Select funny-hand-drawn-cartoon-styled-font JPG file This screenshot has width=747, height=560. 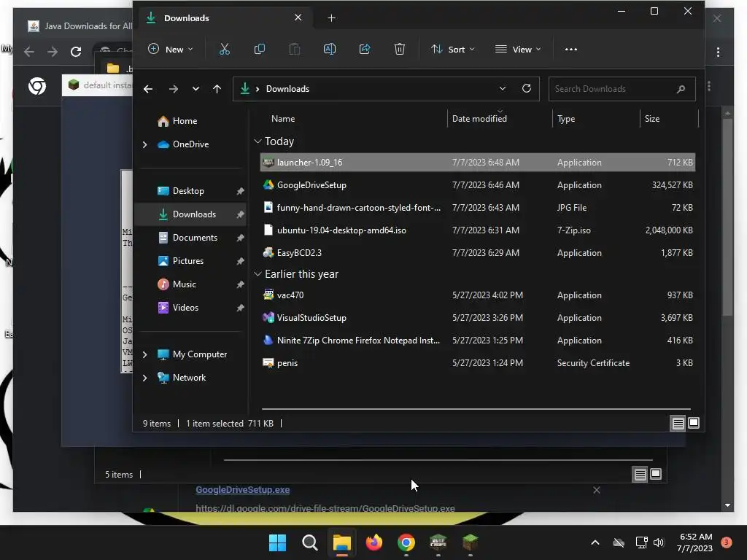(477, 208)
